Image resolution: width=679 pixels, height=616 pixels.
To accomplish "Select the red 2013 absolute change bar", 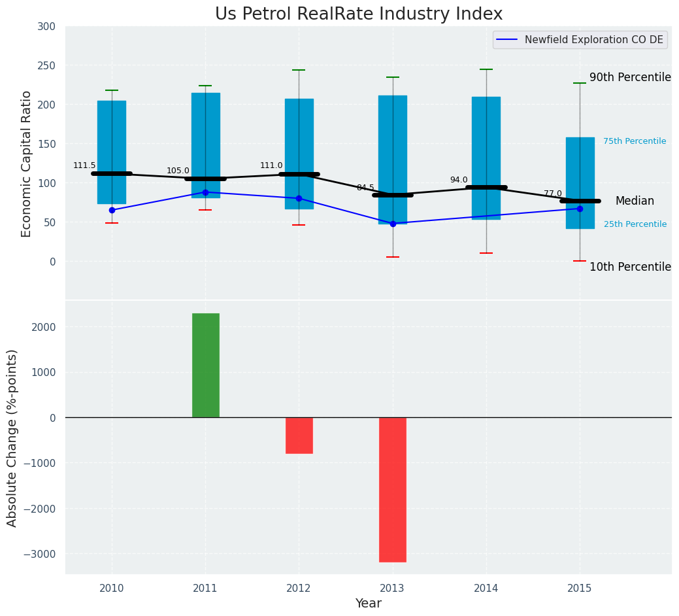I will point(392,489).
